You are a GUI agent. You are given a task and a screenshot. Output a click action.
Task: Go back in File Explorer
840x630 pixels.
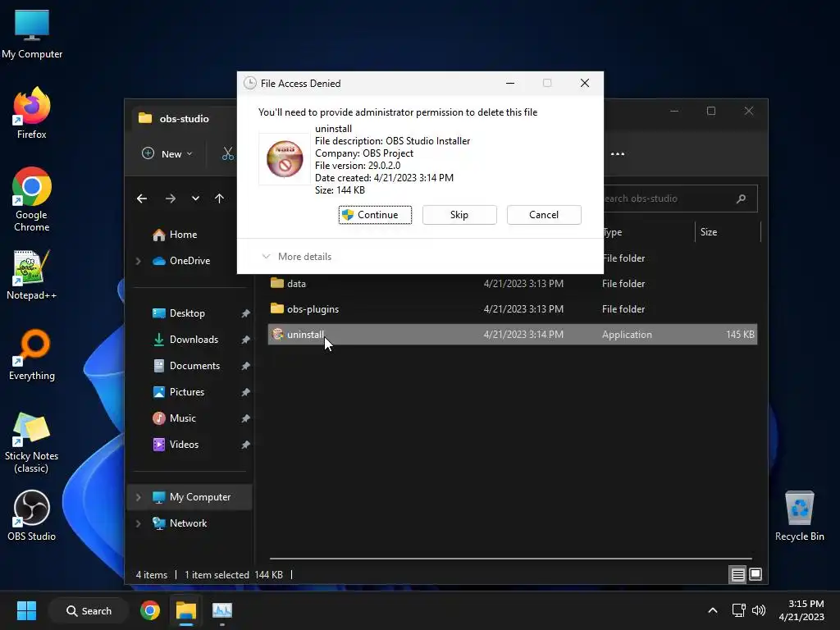tap(142, 199)
